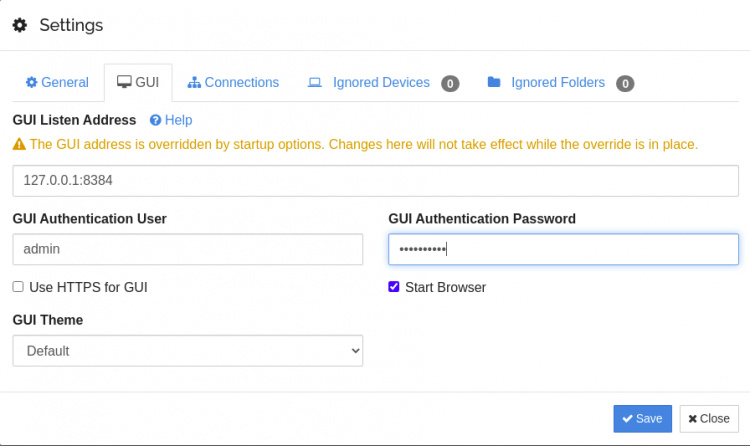Enable Use HTTPS for GUI checkbox
This screenshot has width=750, height=446.
tap(18, 287)
